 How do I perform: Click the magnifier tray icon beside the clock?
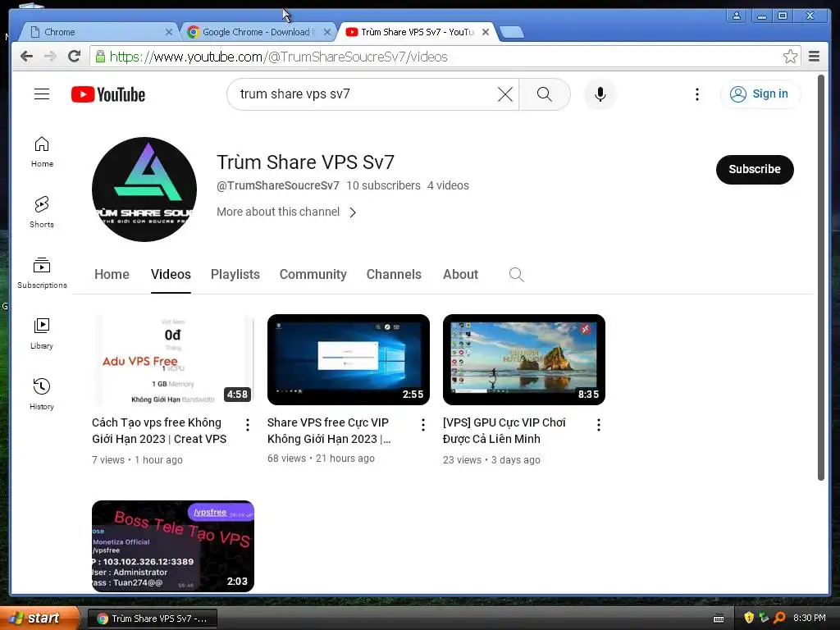click(779, 618)
